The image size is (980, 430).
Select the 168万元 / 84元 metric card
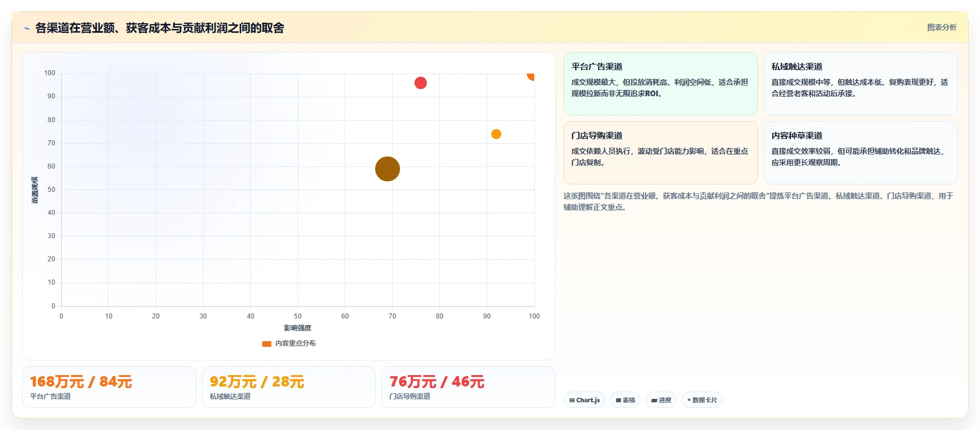tap(109, 387)
